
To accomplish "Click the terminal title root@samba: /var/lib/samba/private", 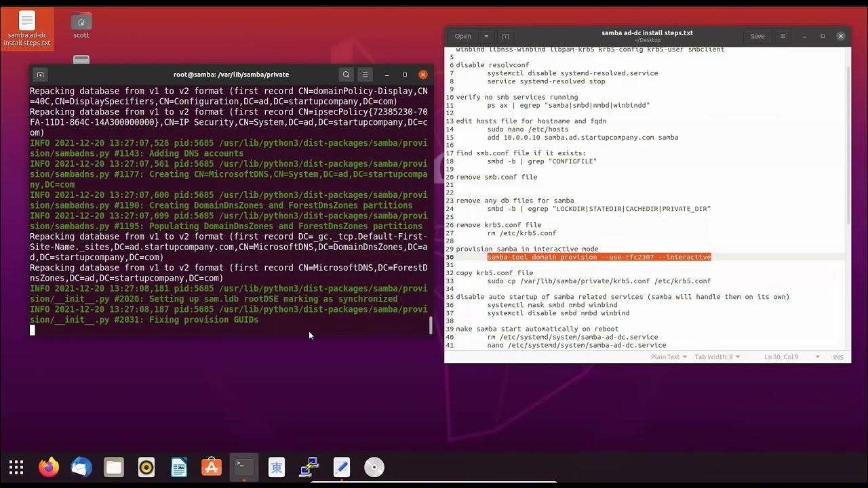I will click(231, 75).
